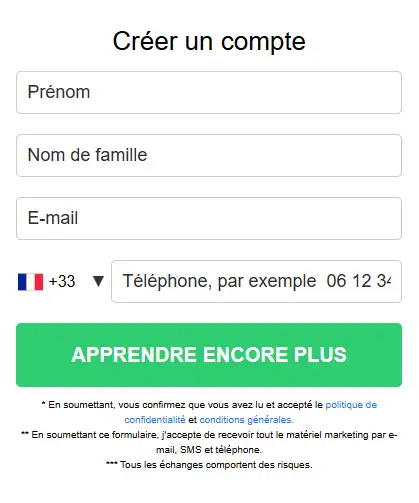Viewport: 419px width, 503px height.
Task: Click the Créer un compte heading
Action: point(209,41)
